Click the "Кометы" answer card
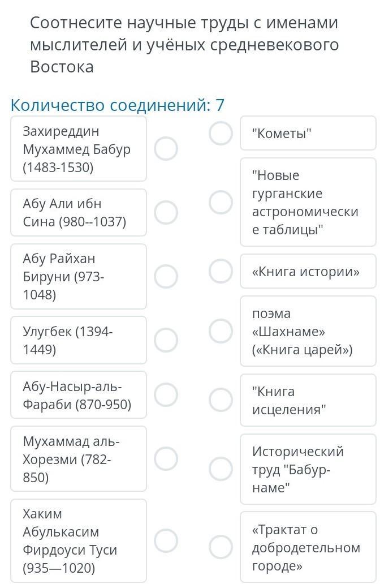This screenshot has height=588, width=380. click(308, 134)
